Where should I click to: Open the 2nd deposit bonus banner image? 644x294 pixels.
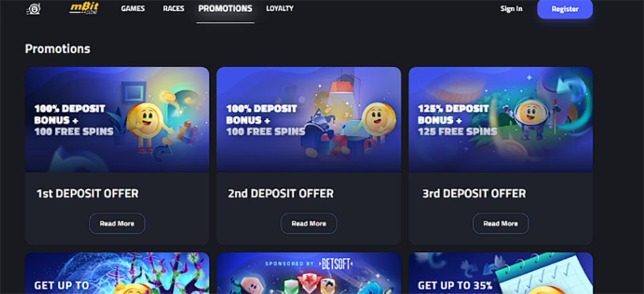(309, 119)
